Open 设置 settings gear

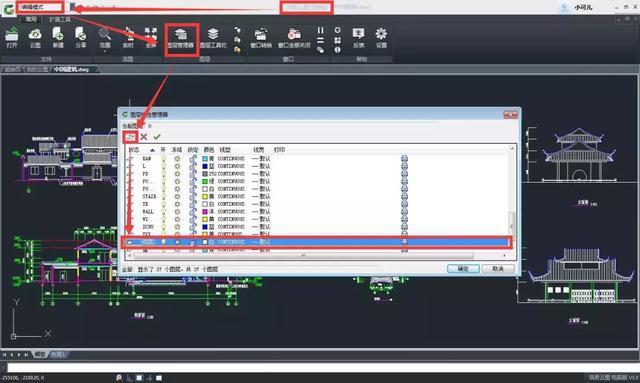(381, 38)
